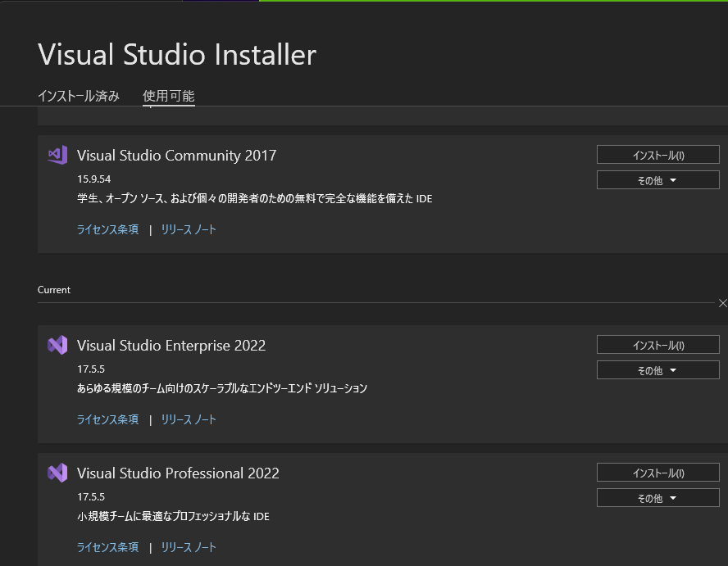Dismiss the Current section notification with the X

click(x=722, y=303)
